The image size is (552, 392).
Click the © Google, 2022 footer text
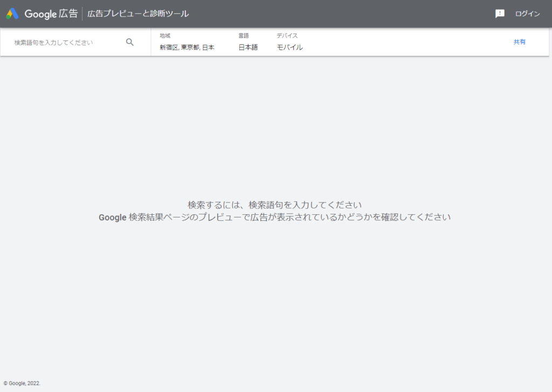[x=22, y=383]
